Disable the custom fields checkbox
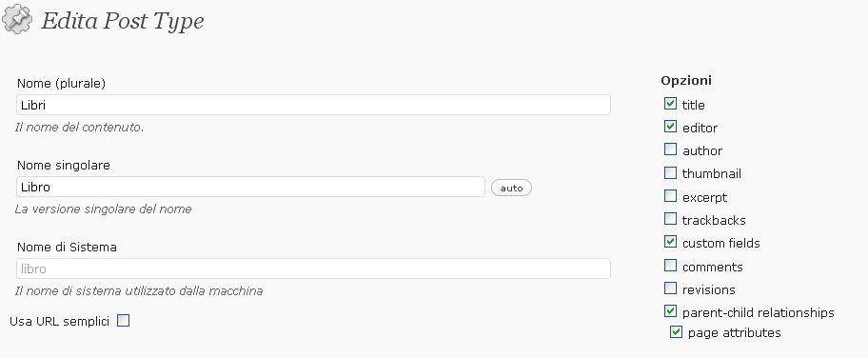Image resolution: width=868 pixels, height=358 pixels. click(670, 242)
